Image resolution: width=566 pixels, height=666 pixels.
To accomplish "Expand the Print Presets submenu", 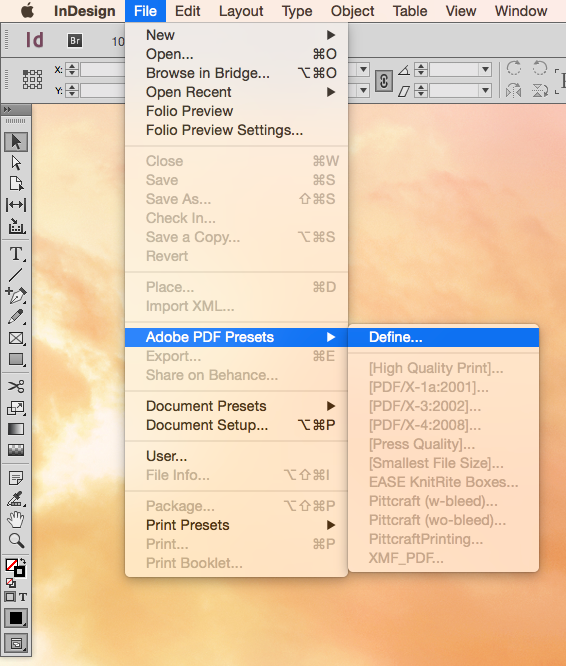I will [x=237, y=525].
